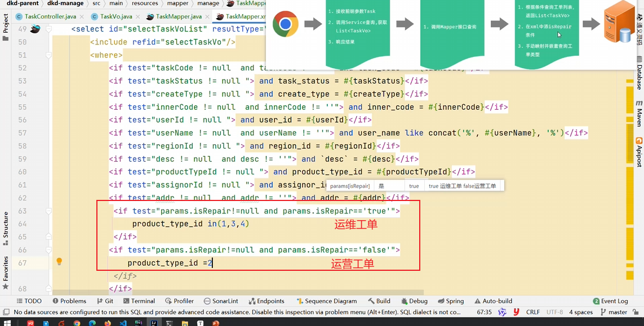Viewport: 644px width, 326px height.
Task: Open the Build tool window
Action: pos(379,301)
